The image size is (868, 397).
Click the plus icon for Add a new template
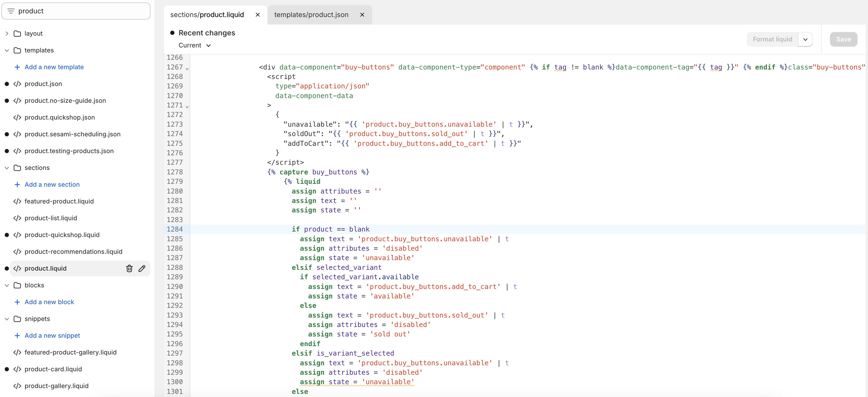pyautogui.click(x=17, y=67)
